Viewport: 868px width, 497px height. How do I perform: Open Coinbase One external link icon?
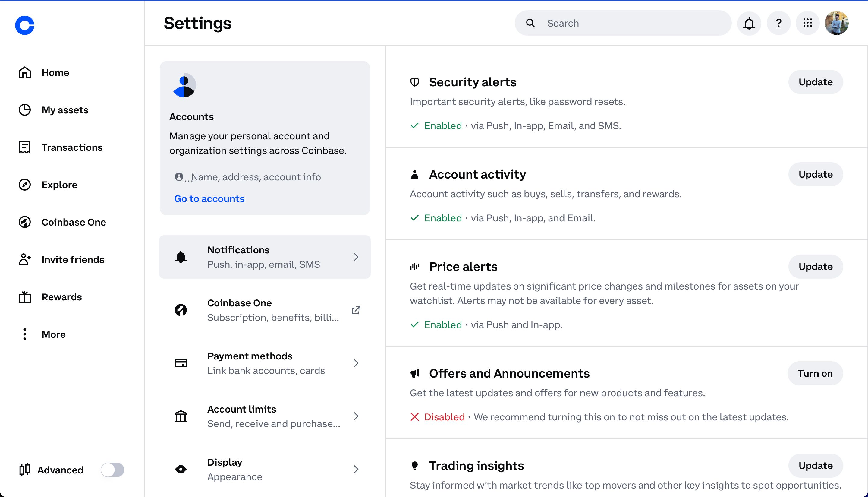(x=356, y=310)
